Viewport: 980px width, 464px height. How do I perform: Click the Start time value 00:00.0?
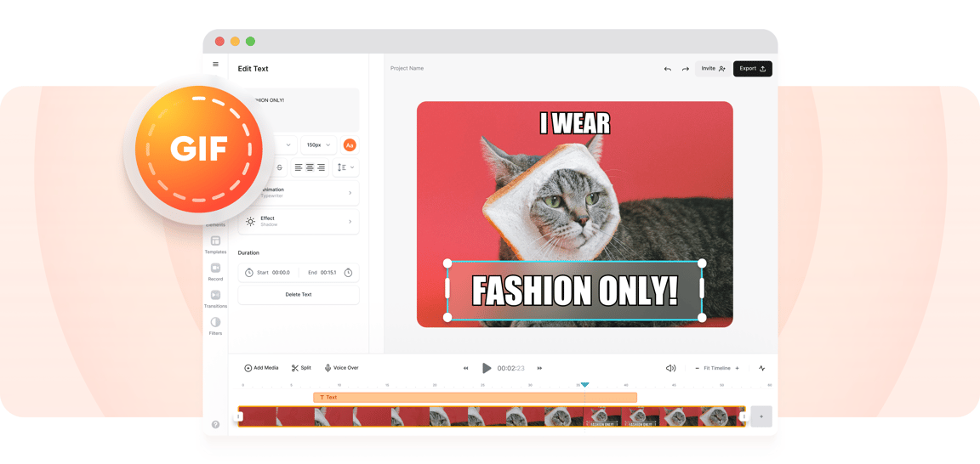click(x=281, y=273)
